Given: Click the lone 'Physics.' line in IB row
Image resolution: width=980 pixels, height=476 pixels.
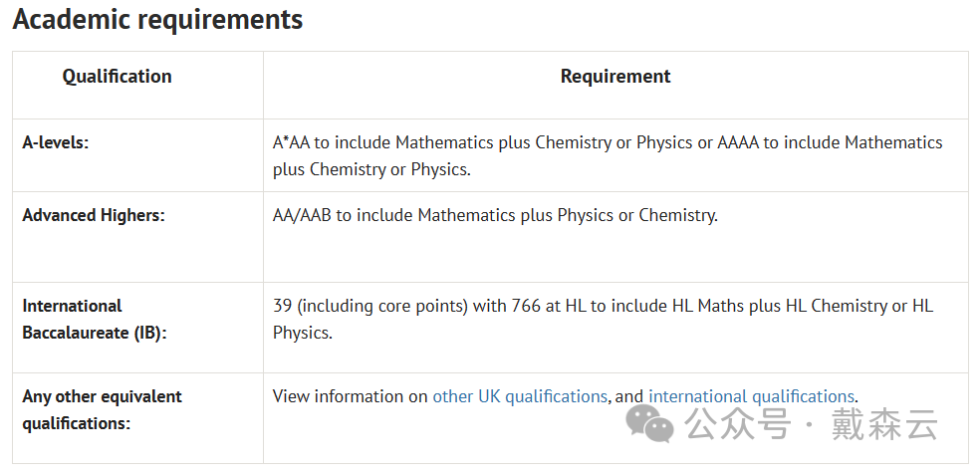Looking at the screenshot, I should point(303,333).
